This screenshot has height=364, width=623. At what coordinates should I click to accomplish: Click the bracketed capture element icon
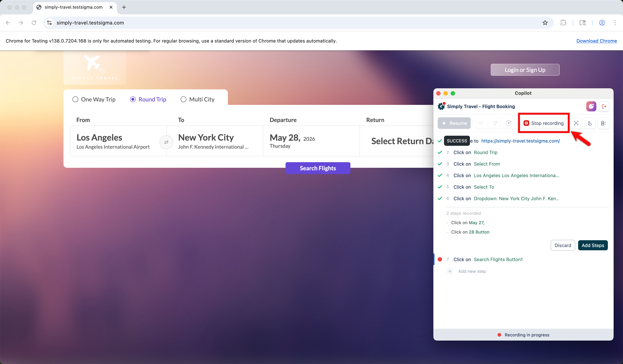(576, 123)
